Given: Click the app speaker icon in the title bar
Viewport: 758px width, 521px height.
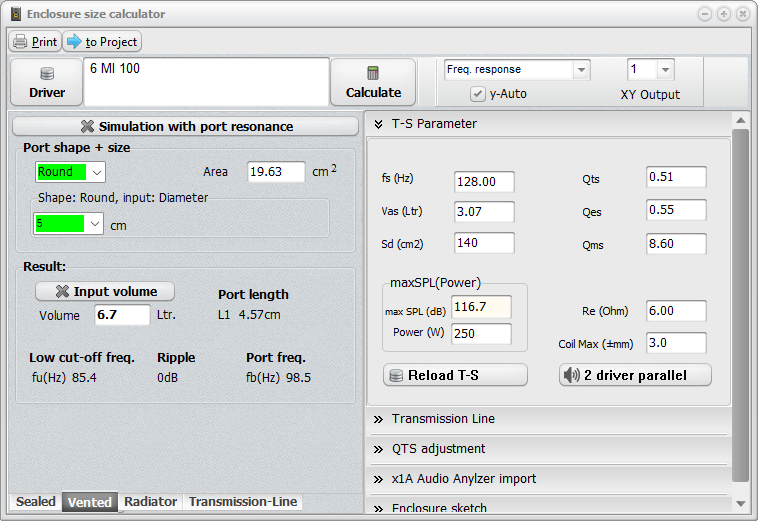Looking at the screenshot, I should pyautogui.click(x=16, y=14).
